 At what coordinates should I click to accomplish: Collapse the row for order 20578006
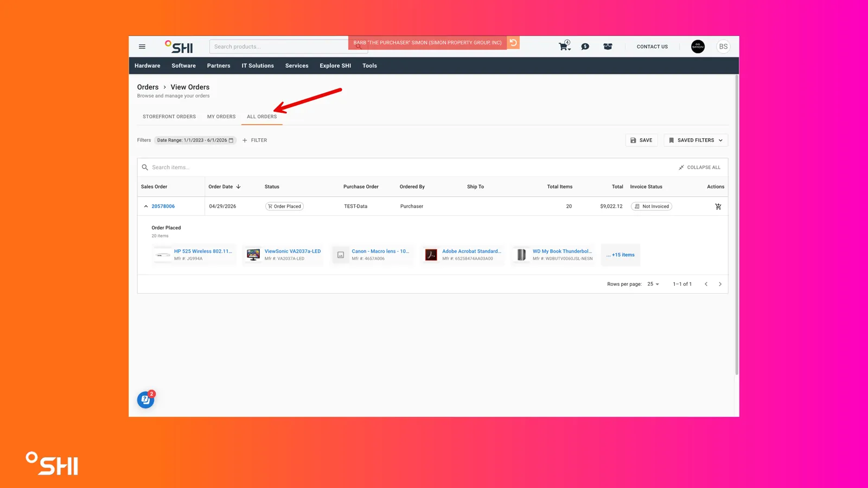coord(146,207)
